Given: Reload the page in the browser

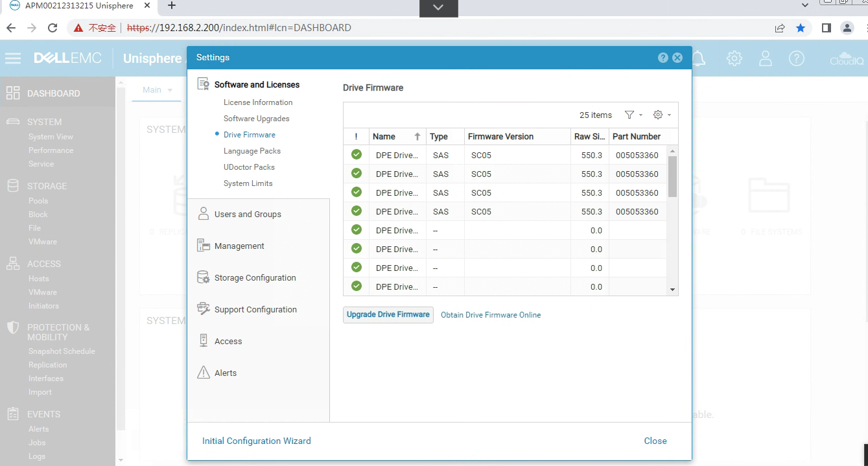Looking at the screenshot, I should 53,28.
